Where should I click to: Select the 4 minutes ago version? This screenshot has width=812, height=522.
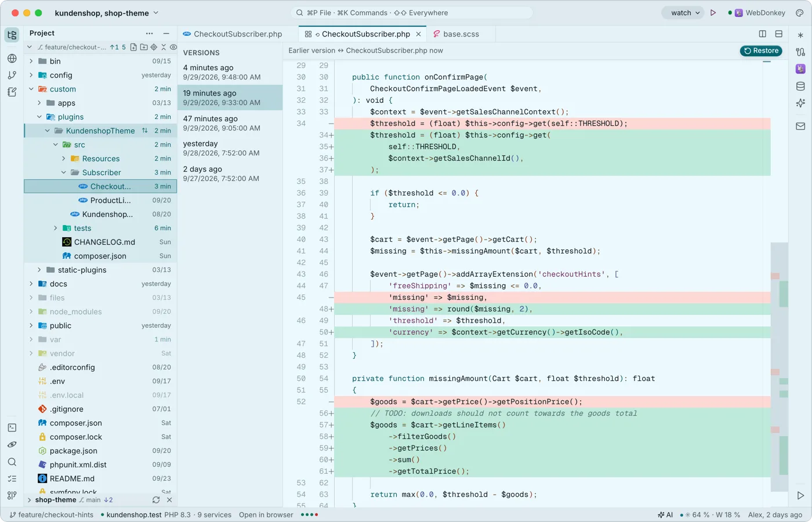click(x=230, y=72)
